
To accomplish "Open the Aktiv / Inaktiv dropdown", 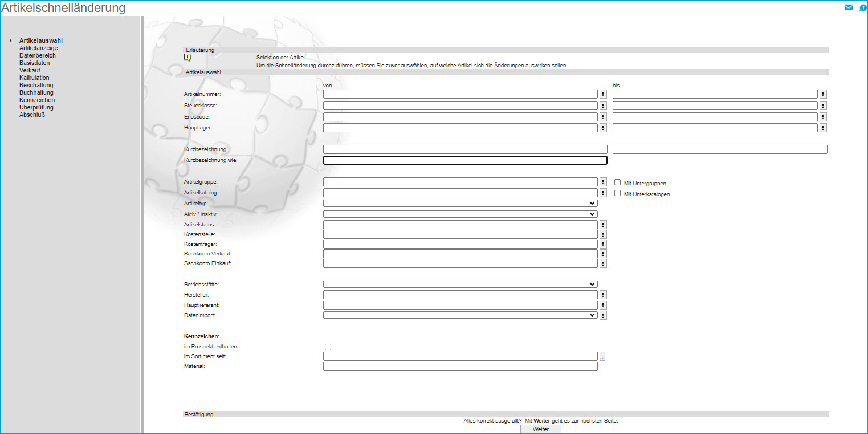I will coord(460,214).
